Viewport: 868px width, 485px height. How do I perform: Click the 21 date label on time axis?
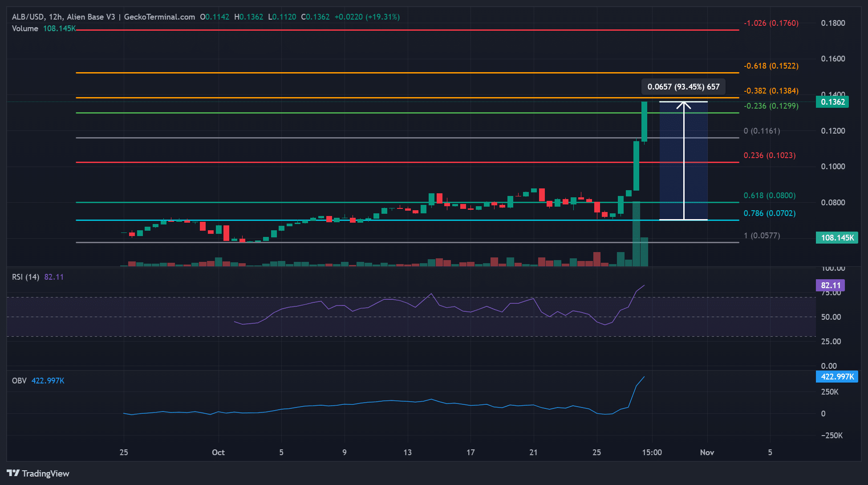(x=533, y=452)
